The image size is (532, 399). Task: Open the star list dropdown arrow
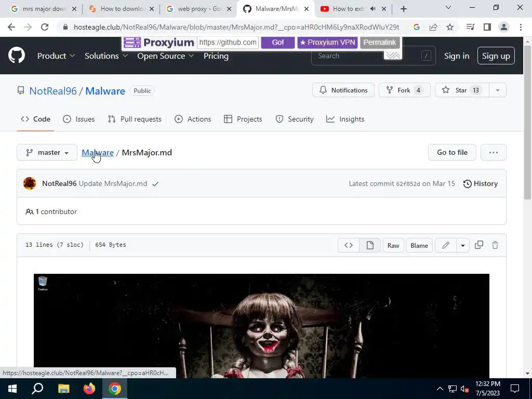497,90
